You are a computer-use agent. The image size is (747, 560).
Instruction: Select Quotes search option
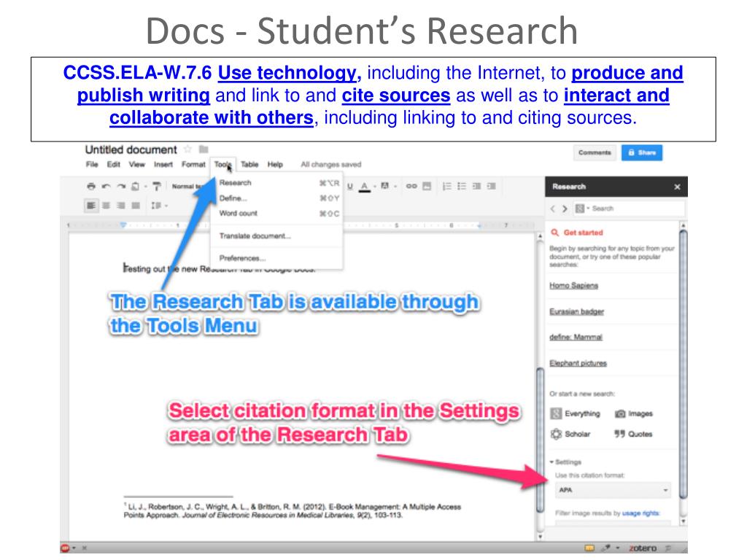click(x=633, y=434)
